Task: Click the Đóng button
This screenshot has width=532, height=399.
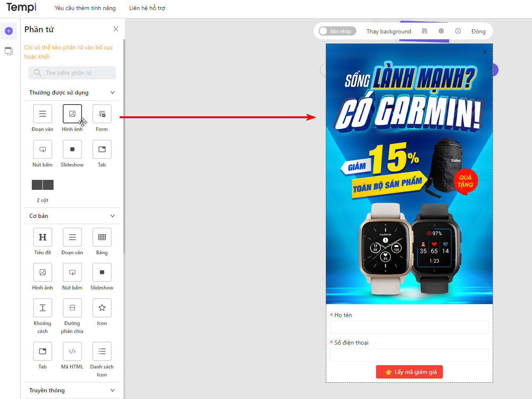Action: tap(478, 31)
